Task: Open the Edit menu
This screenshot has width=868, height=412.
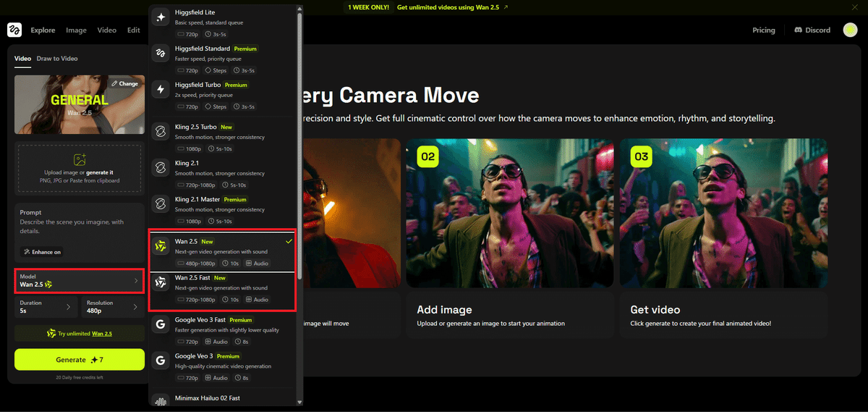Action: (134, 30)
